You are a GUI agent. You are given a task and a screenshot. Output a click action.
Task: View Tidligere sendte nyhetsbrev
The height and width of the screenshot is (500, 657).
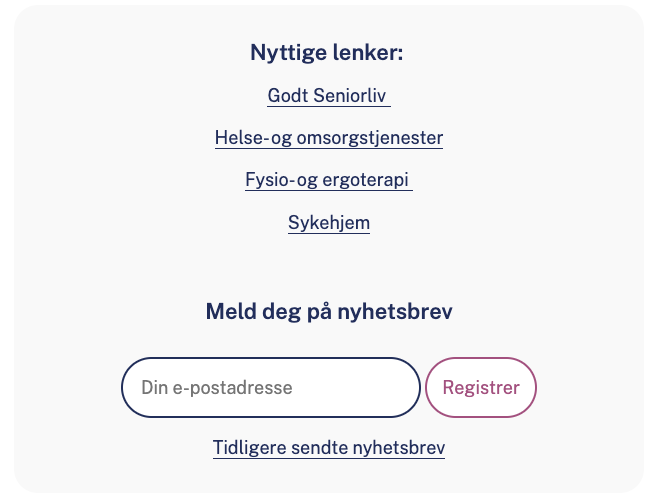(x=328, y=448)
